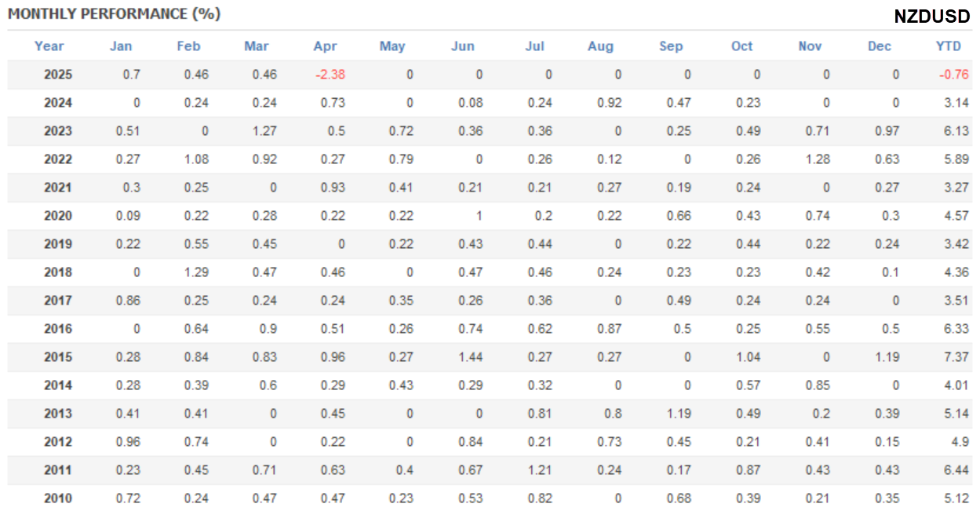Click the red -2.38 April 2025 value

[330, 75]
